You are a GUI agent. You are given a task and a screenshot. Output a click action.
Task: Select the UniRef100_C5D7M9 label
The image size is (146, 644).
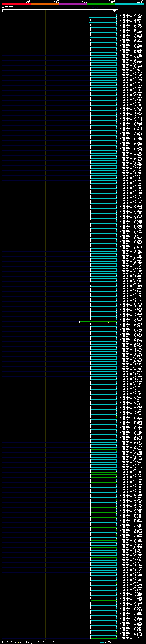131,625
